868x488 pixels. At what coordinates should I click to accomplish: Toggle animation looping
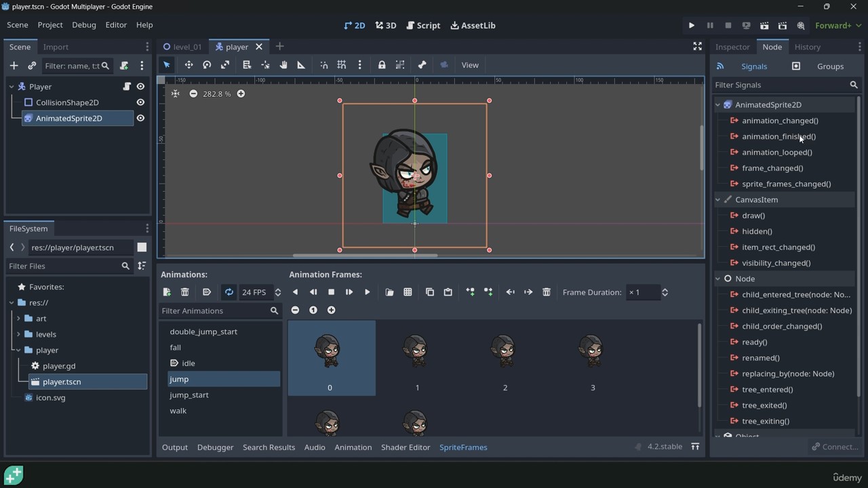click(229, 292)
